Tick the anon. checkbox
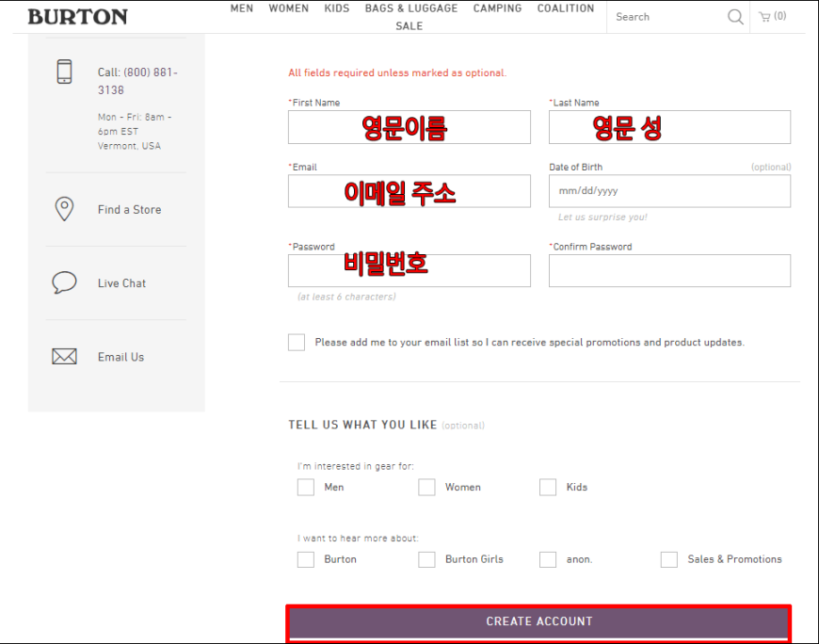This screenshot has width=819, height=644. [x=548, y=559]
